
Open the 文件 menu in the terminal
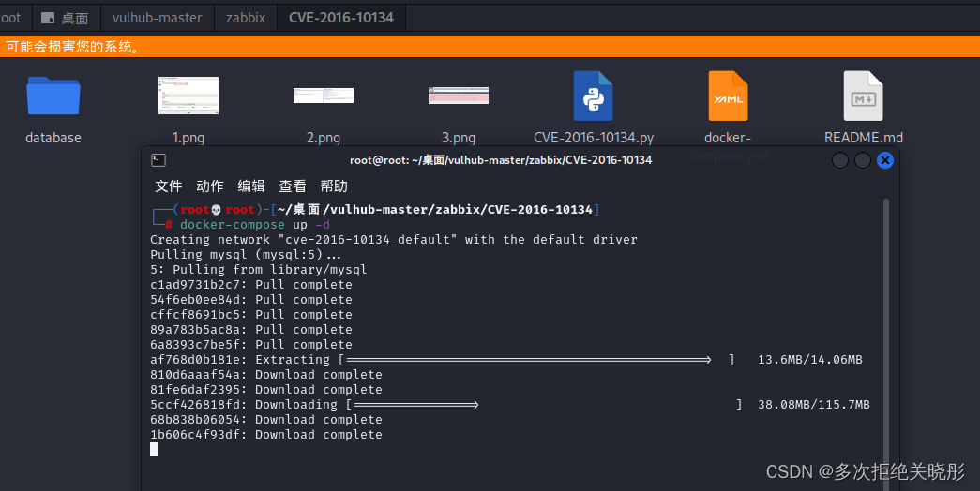pyautogui.click(x=169, y=186)
